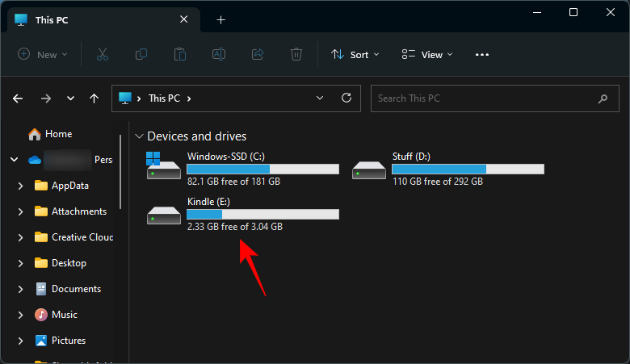This screenshot has height=364, width=630.
Task: Click the Back navigation arrow
Action: [x=19, y=98]
